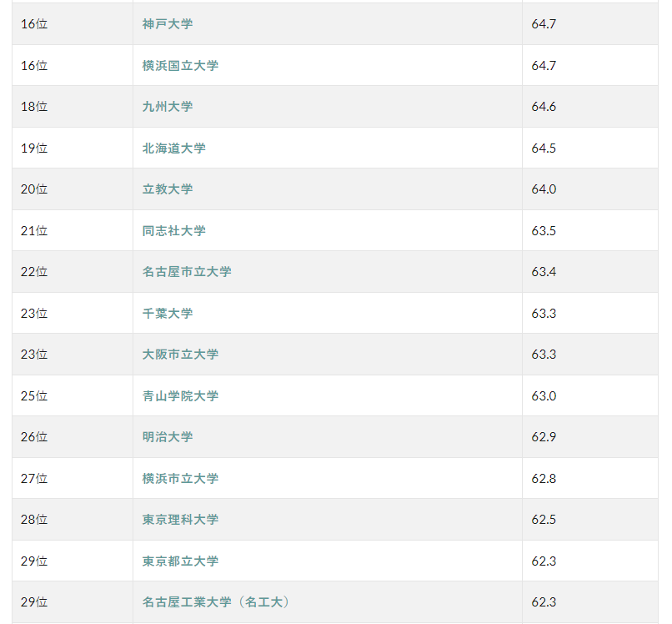The height and width of the screenshot is (624, 672).
Task: Select the 64.0 score value
Action: 544,189
